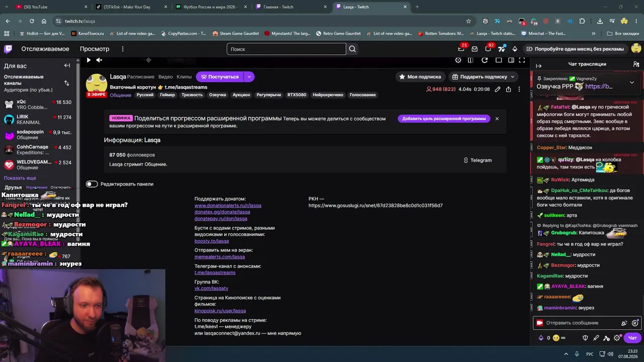The width and height of the screenshot is (644, 362).
Task: Open the Chrome downloads icon
Action: pos(600,21)
